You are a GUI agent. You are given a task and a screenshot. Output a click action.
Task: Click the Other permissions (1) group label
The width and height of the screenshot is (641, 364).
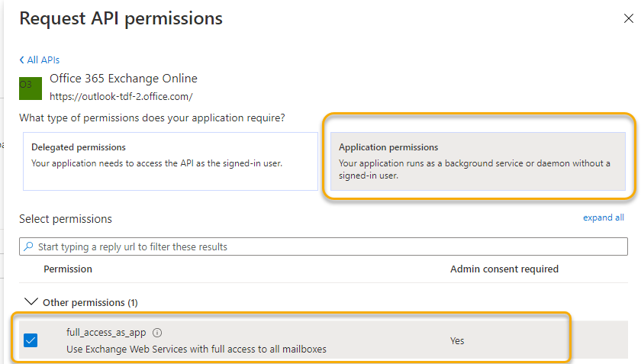coord(90,303)
